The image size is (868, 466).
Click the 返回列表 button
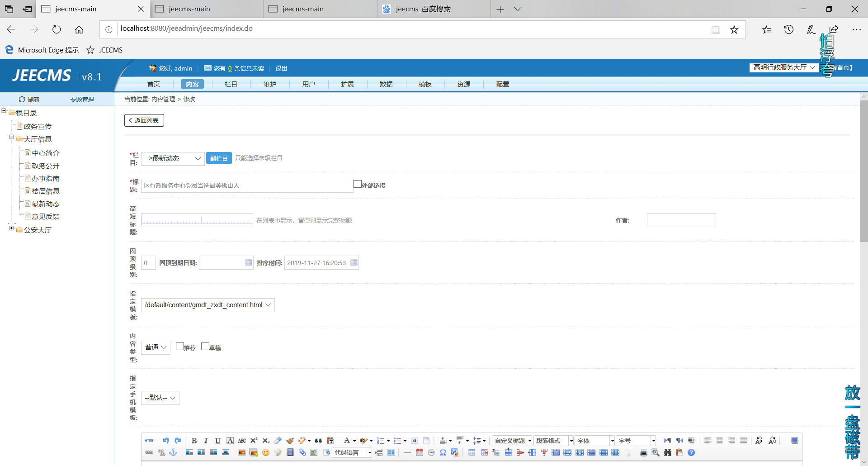144,120
